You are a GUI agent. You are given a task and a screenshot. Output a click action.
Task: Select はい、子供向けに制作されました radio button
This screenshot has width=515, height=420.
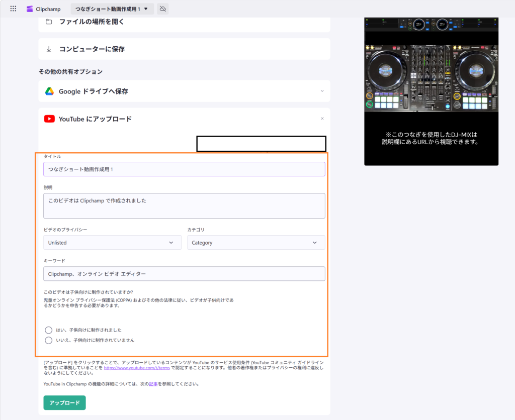49,330
